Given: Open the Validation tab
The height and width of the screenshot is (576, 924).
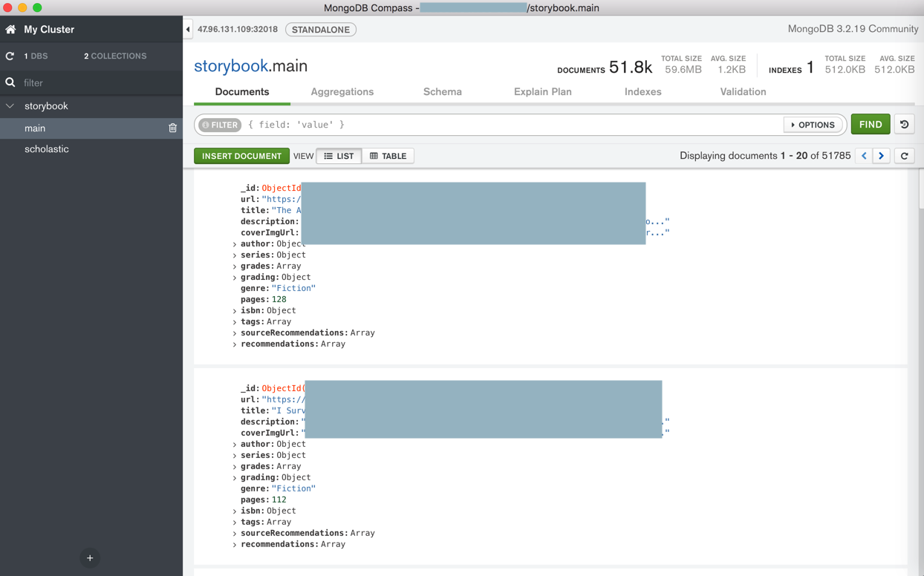Looking at the screenshot, I should pyautogui.click(x=744, y=92).
